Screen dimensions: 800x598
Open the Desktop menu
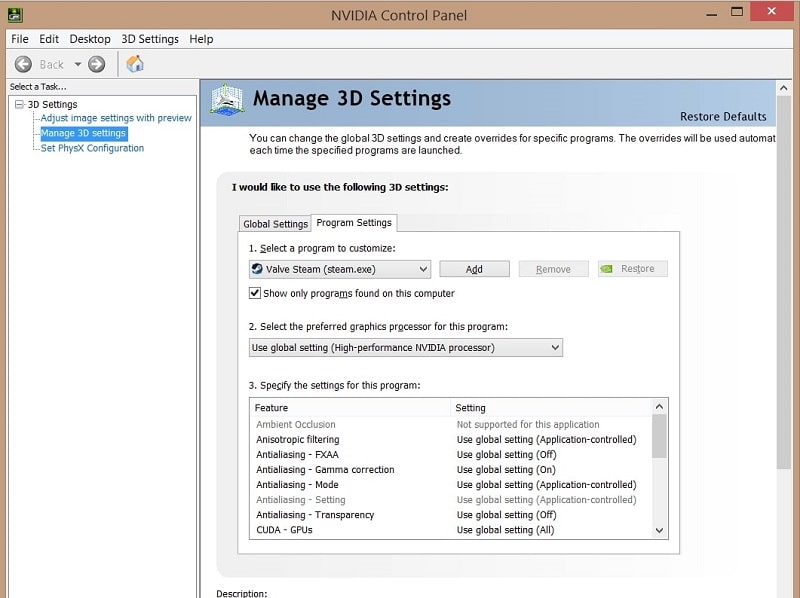click(x=90, y=39)
